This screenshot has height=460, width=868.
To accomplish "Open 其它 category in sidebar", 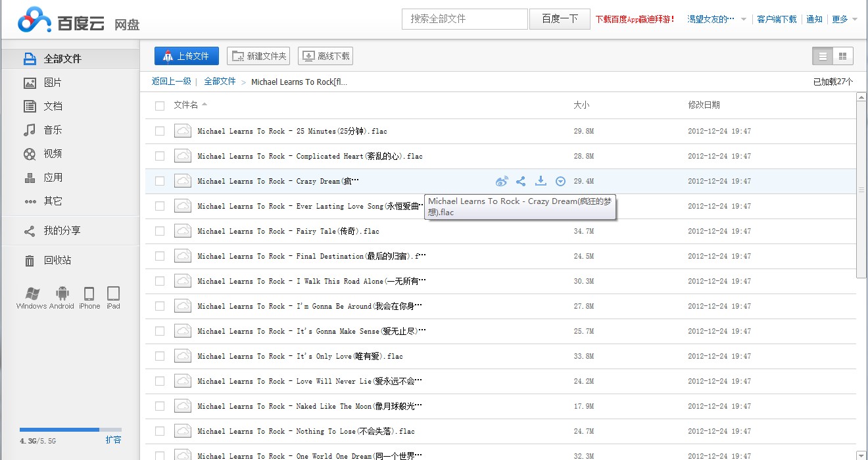I will point(70,201).
